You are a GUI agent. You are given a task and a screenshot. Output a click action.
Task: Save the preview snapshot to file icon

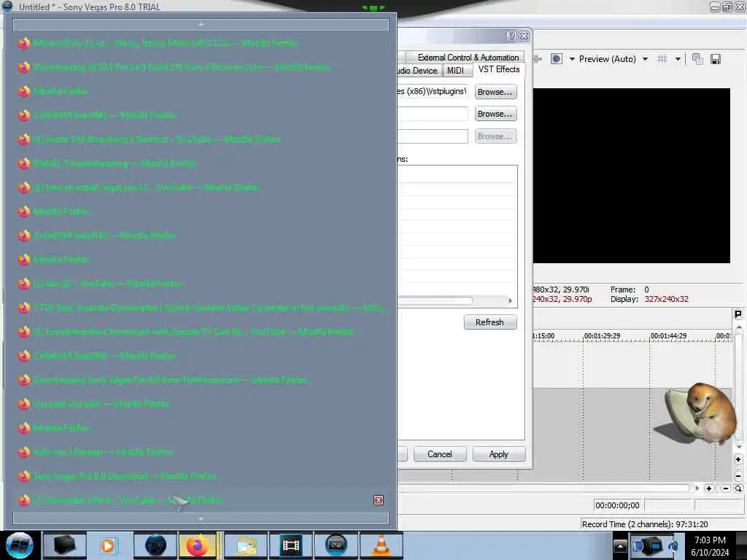click(x=715, y=59)
